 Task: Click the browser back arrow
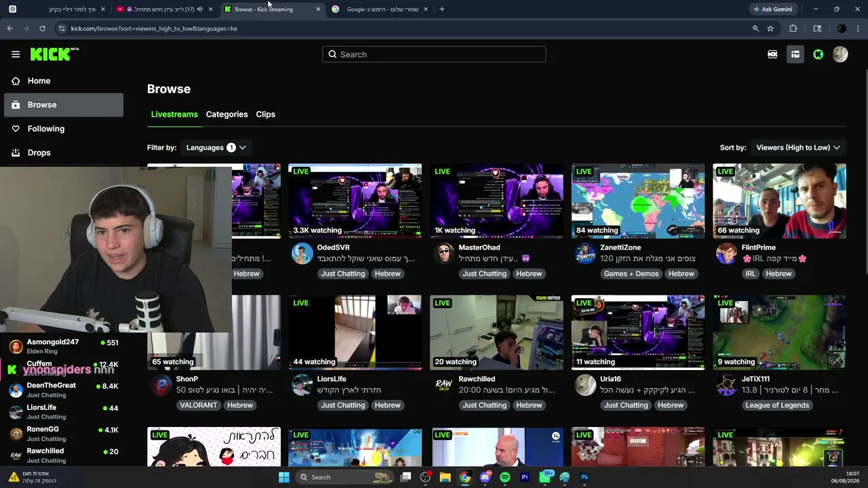pos(9,28)
